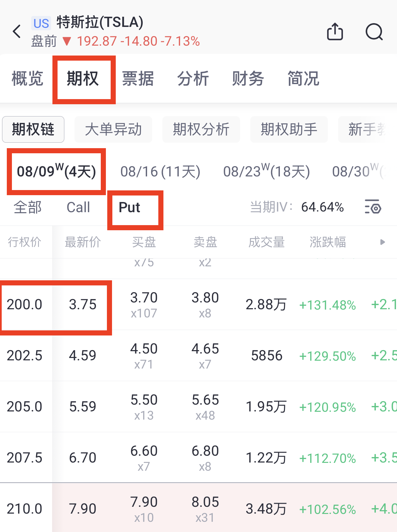Tap the back arrow icon
Viewport: 397px width, 532px height.
click(17, 31)
